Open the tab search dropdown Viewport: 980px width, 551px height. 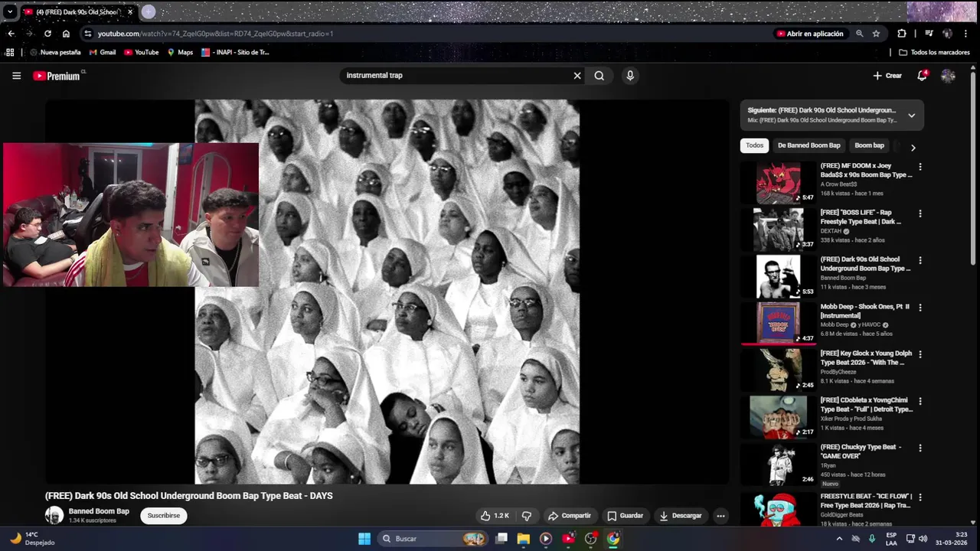click(9, 12)
